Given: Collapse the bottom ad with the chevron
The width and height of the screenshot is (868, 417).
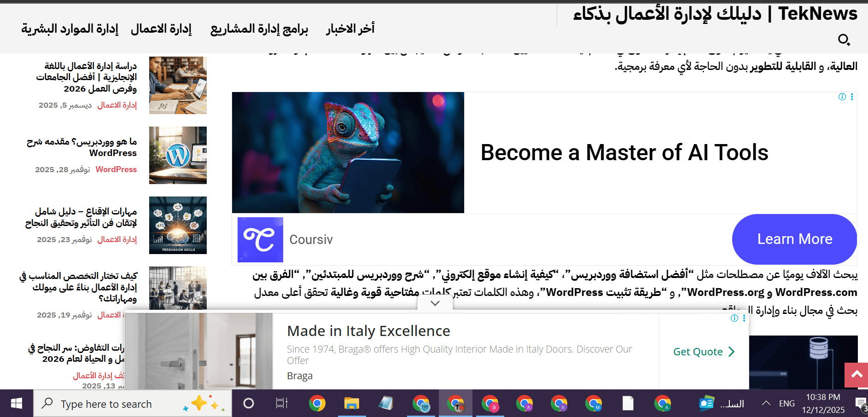Looking at the screenshot, I should (x=435, y=303).
